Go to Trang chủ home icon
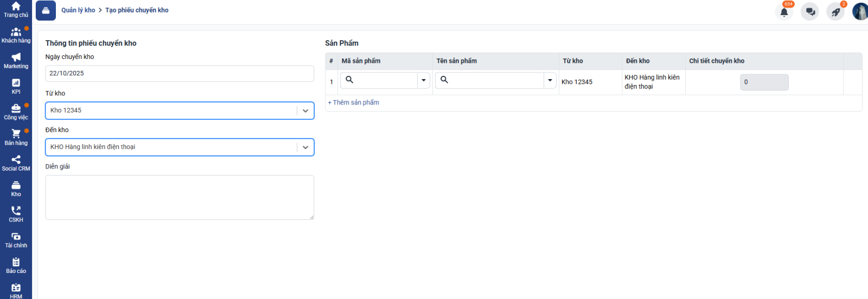This screenshot has width=868, height=299. (x=16, y=9)
